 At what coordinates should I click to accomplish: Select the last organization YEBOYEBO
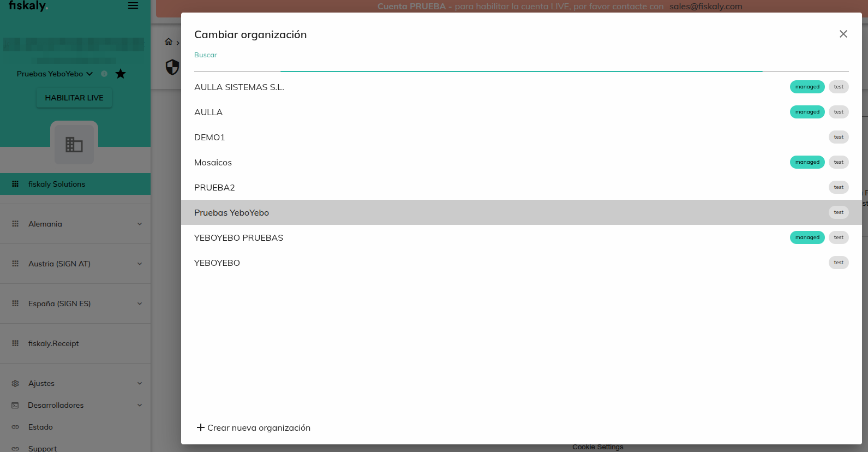coord(522,263)
